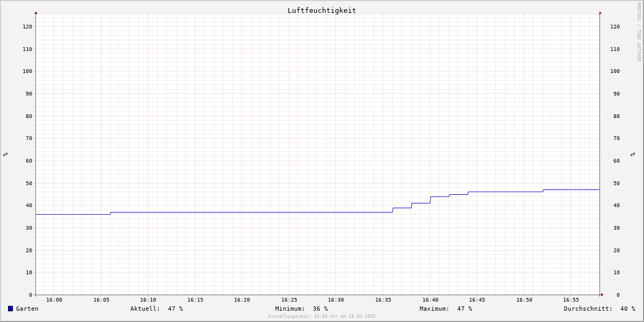Click the 16:05 time axis label
644x322 pixels.
[101, 300]
